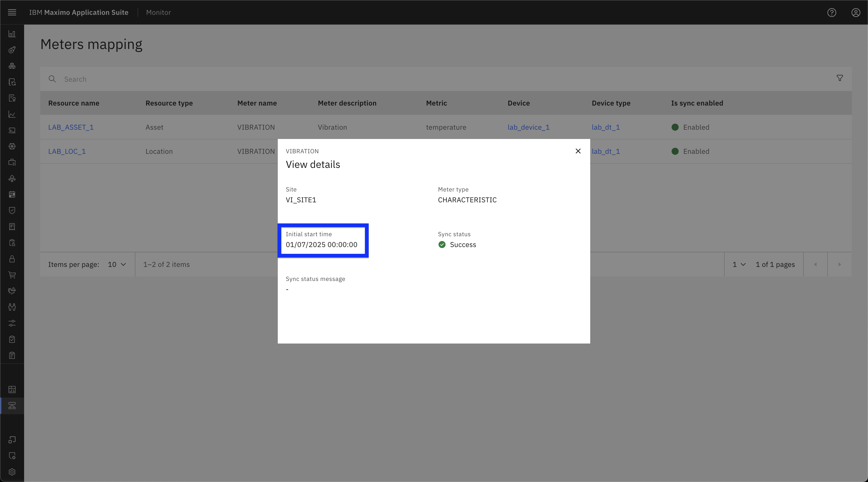Open lab_dt_1 link in LAB_LOC_1 row

click(606, 152)
